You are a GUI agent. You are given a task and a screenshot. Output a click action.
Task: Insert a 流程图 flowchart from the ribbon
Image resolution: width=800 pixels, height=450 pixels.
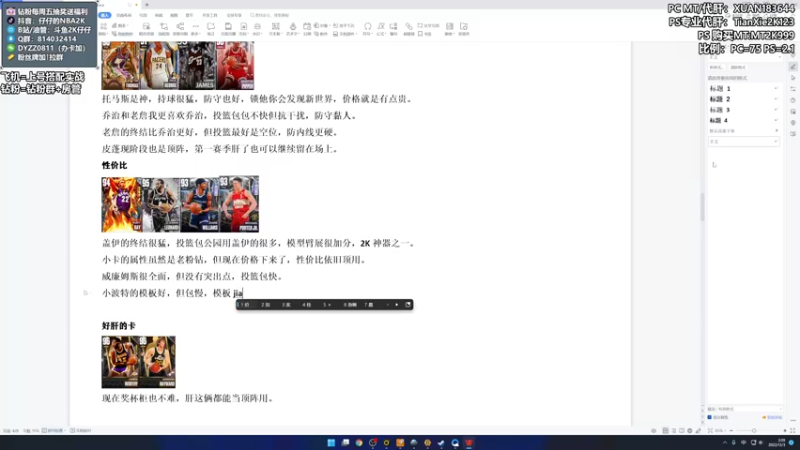pos(164,29)
